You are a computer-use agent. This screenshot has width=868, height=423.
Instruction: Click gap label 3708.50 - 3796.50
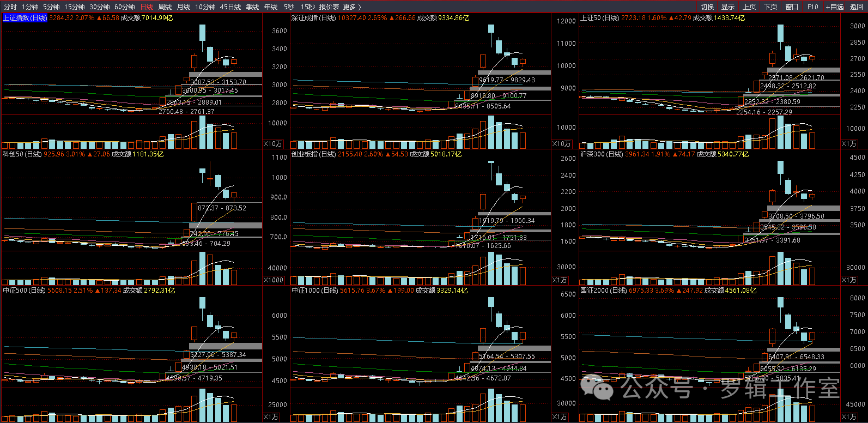click(x=796, y=216)
